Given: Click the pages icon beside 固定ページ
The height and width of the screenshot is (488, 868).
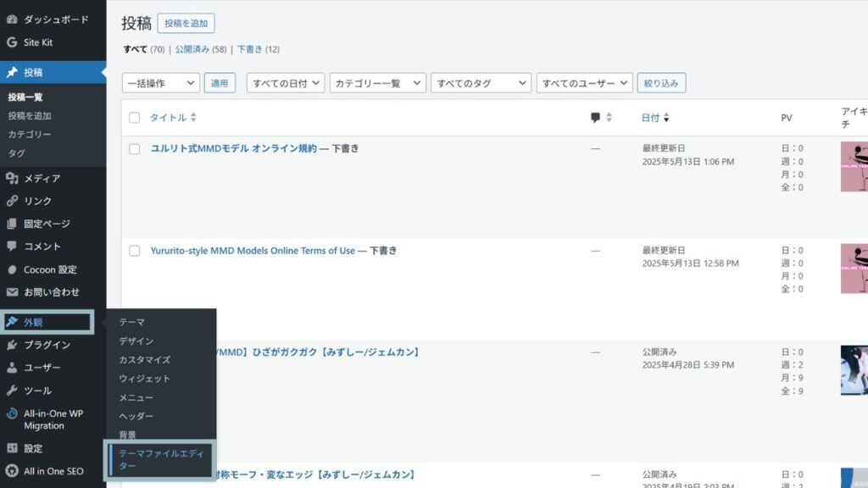Looking at the screenshot, I should [x=12, y=224].
